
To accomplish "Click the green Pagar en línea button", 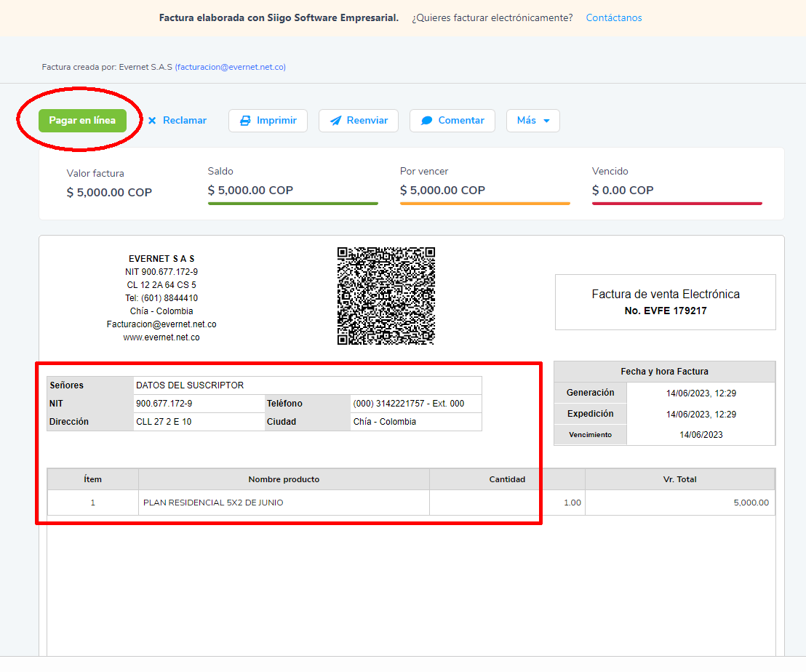I will tap(82, 121).
